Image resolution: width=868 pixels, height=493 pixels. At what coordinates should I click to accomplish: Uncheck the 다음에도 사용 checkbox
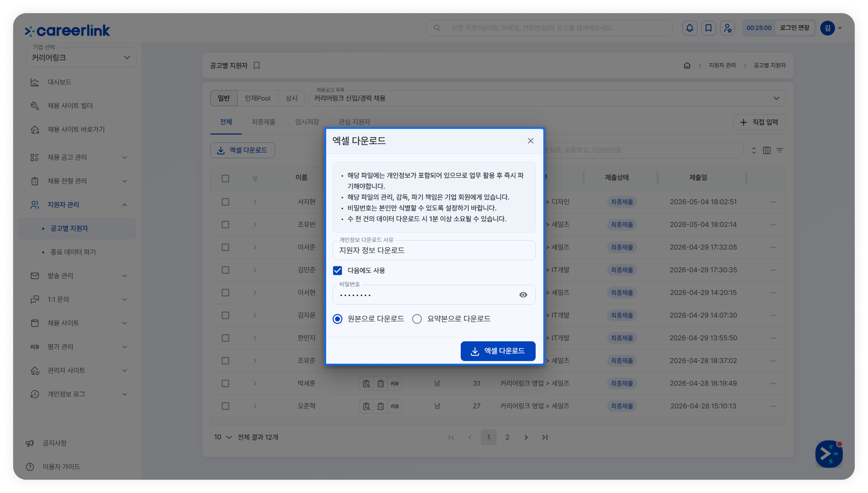pos(337,271)
